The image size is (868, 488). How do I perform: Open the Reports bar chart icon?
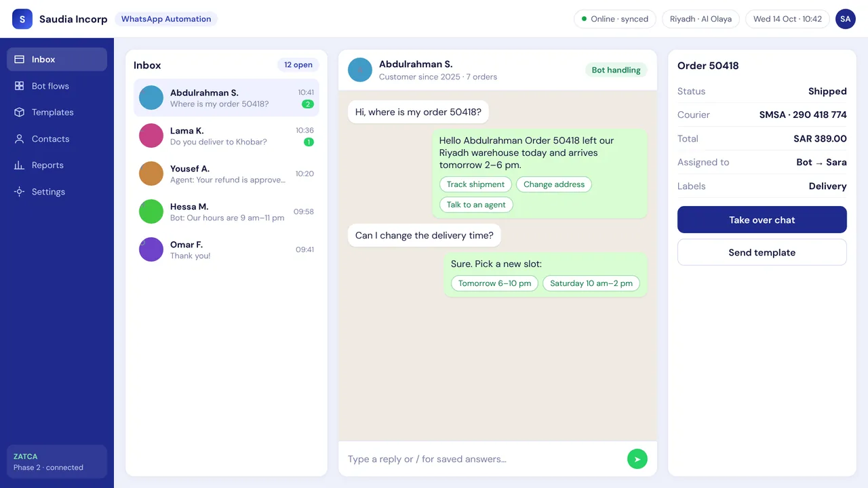pos(19,165)
